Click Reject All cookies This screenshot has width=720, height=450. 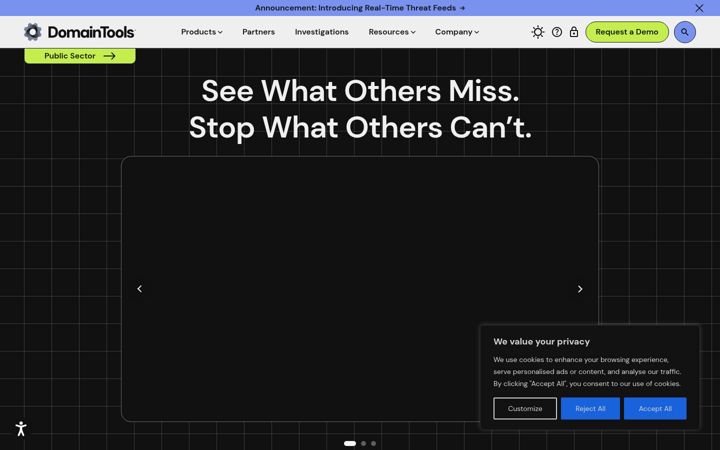pos(590,409)
